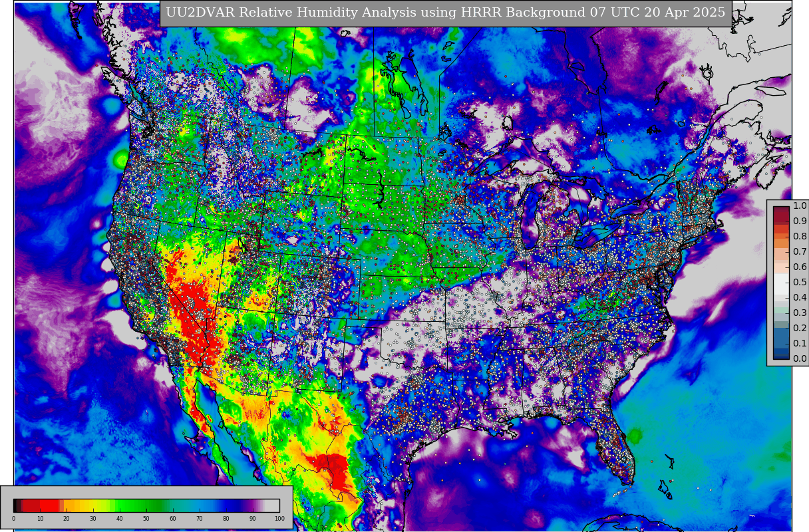
Task: Click the 40 tick label on humidity colorbar
Action: pos(120,519)
